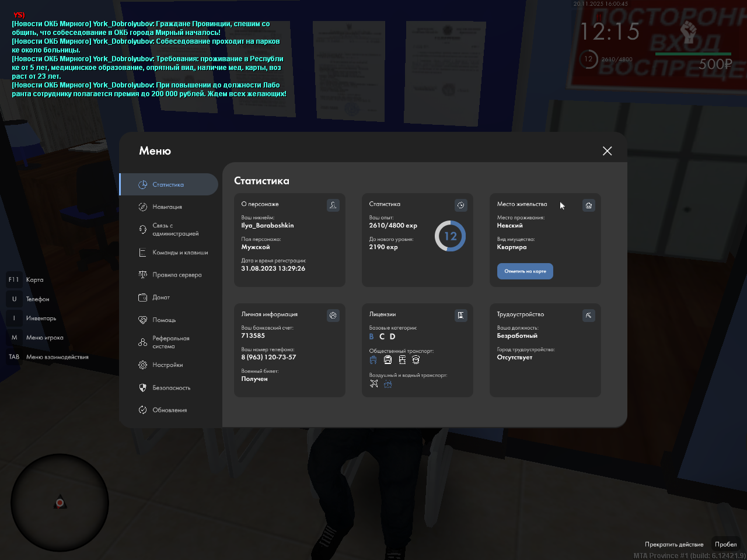Click the refresh icon beside Обновления
The image size is (747, 560).
[142, 410]
